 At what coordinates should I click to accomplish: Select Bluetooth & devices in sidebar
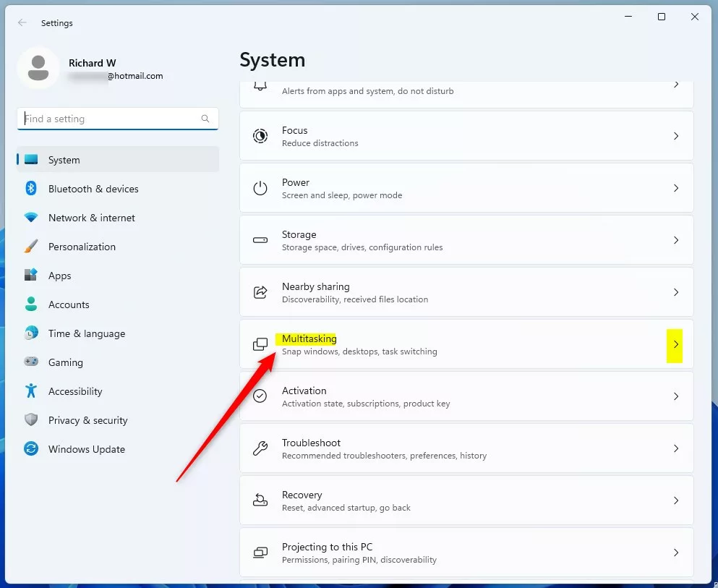(93, 189)
